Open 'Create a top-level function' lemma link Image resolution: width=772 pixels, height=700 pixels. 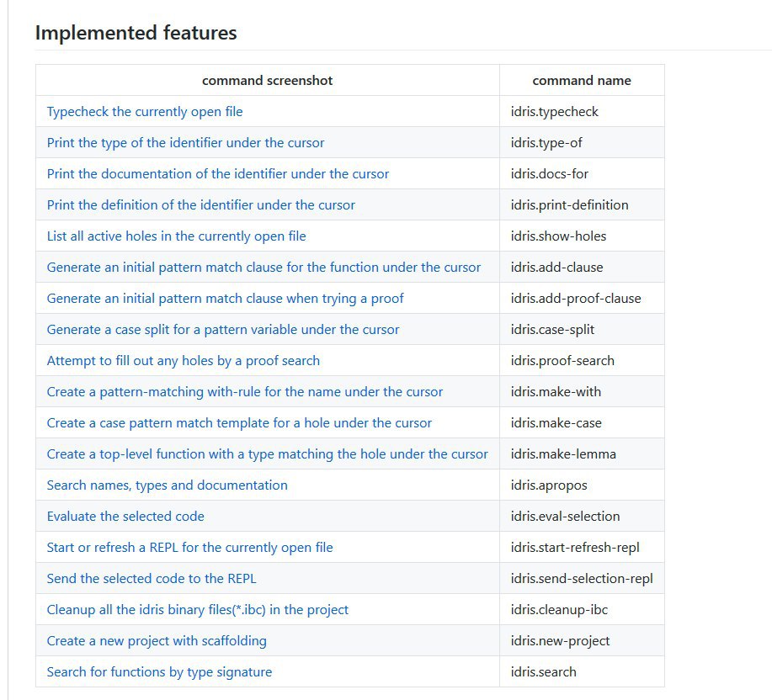point(268,454)
